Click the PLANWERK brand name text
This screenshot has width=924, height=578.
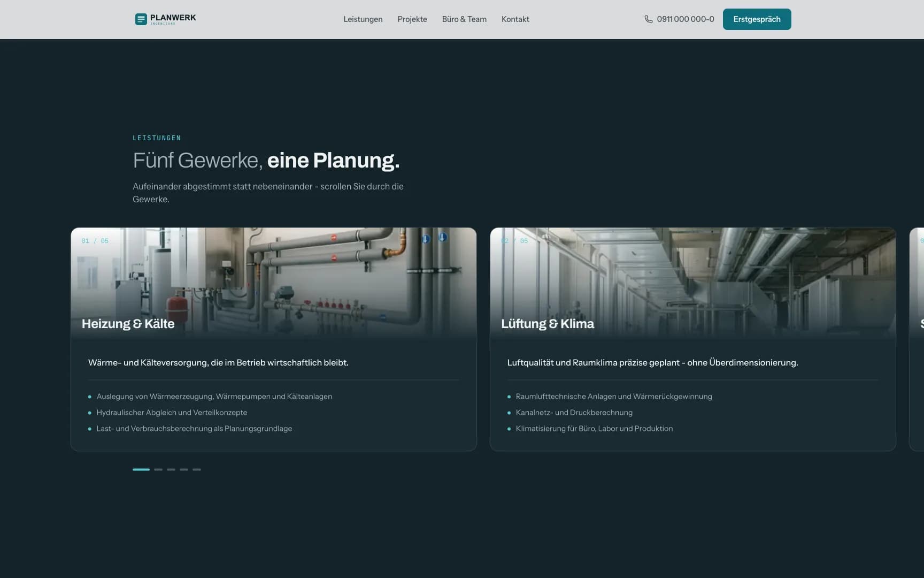coord(173,18)
